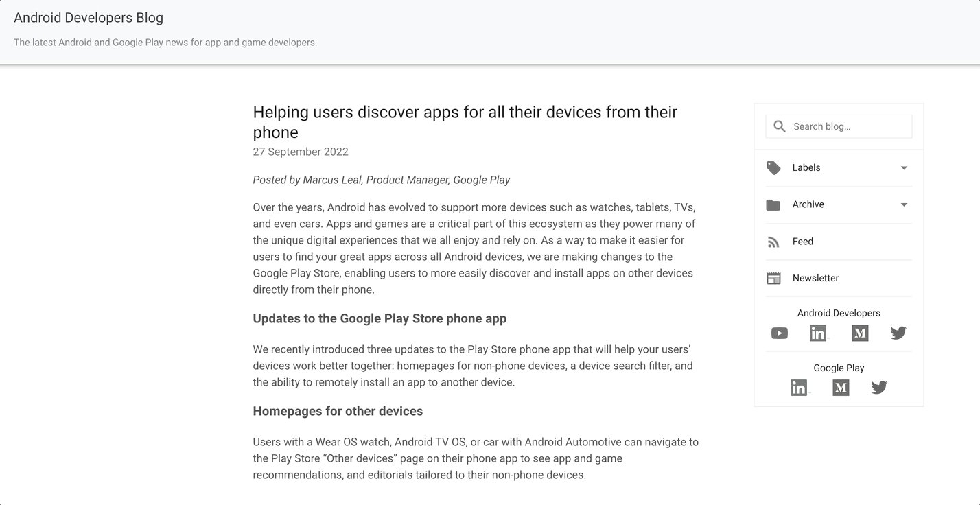Click the blog tagline under the header
The height and width of the screenshot is (505, 980).
click(165, 42)
